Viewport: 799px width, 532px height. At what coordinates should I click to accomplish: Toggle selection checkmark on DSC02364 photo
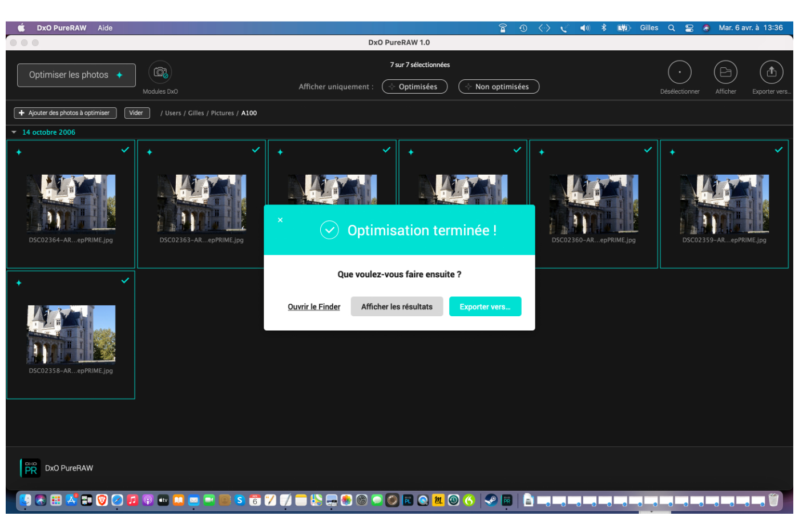[x=125, y=150]
